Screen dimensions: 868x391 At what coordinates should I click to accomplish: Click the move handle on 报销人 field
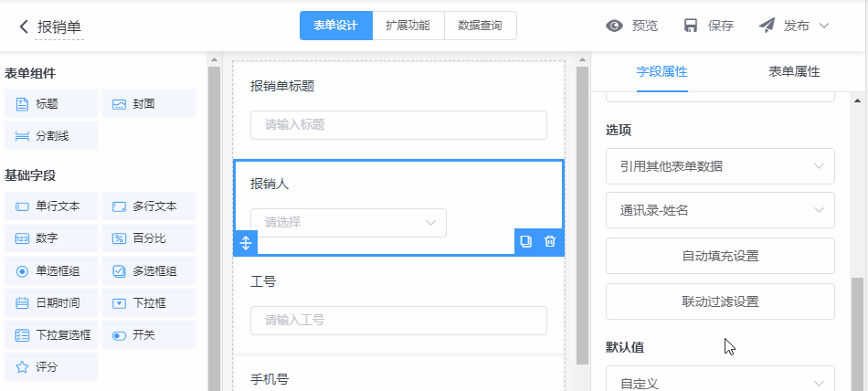click(246, 243)
